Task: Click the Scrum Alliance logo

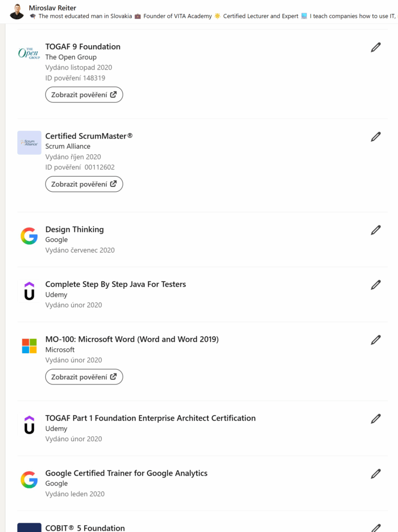Action: (x=29, y=143)
